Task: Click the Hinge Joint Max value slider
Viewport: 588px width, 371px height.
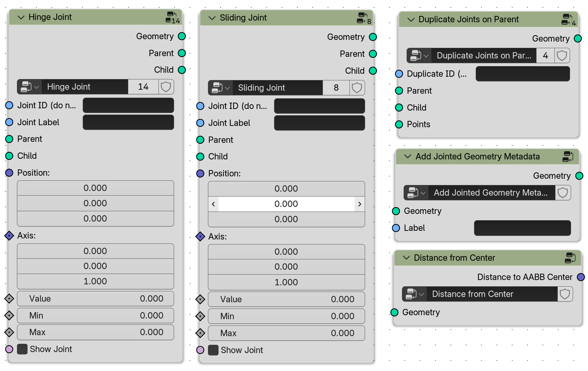Action: pos(95,332)
